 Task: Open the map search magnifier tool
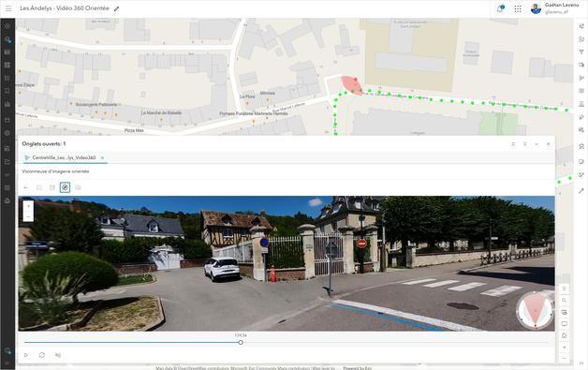(x=564, y=301)
